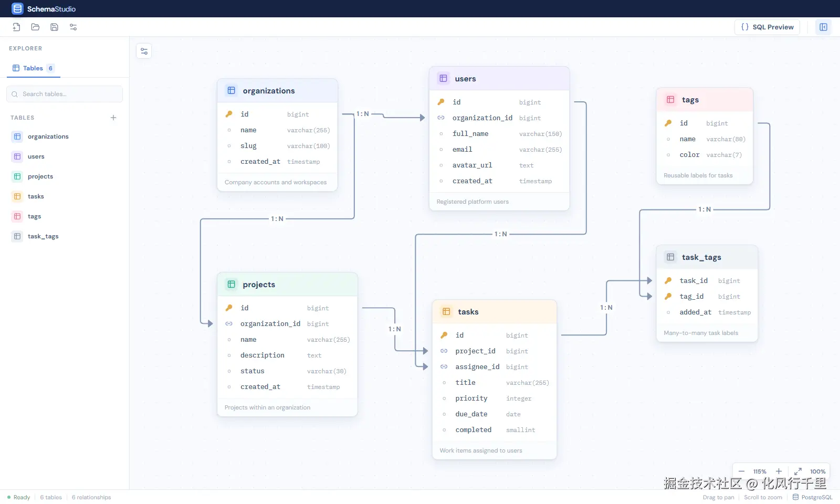
Task: Open a schema with the folder icon
Action: 35,27
